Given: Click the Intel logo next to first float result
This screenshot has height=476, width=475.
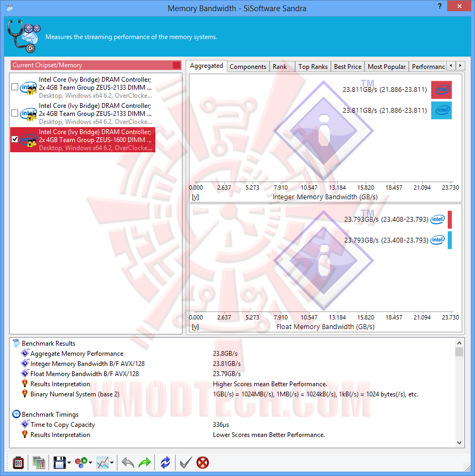Looking at the screenshot, I should click(x=438, y=219).
